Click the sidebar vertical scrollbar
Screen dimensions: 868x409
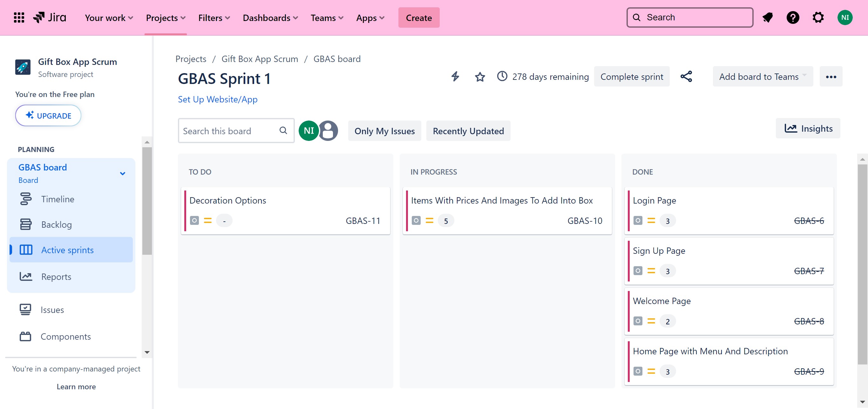pos(147,201)
